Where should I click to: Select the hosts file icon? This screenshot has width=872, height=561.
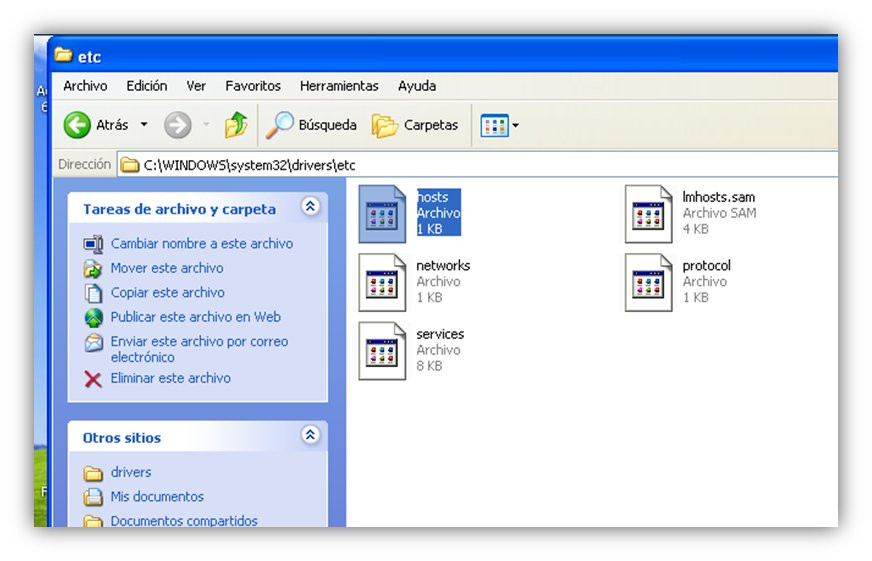382,214
